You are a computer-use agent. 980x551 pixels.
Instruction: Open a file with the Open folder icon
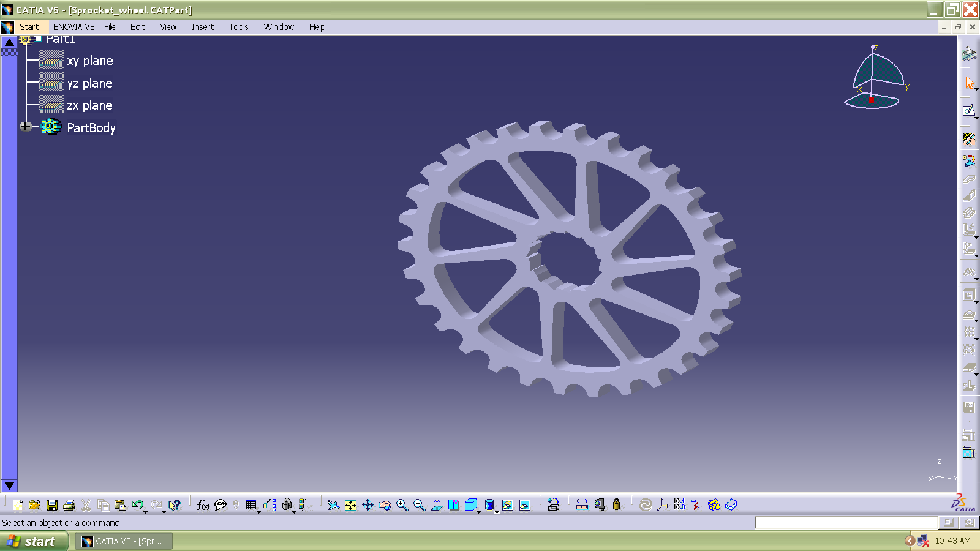35,505
